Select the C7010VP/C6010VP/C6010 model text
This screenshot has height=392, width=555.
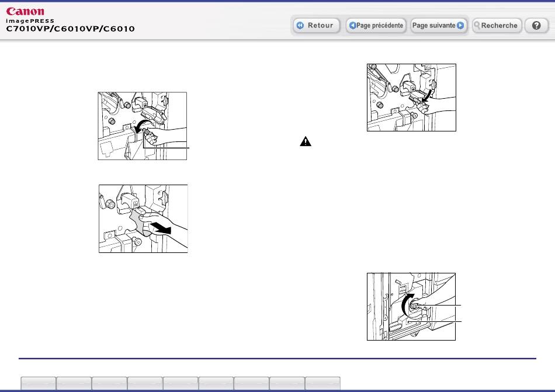point(71,29)
